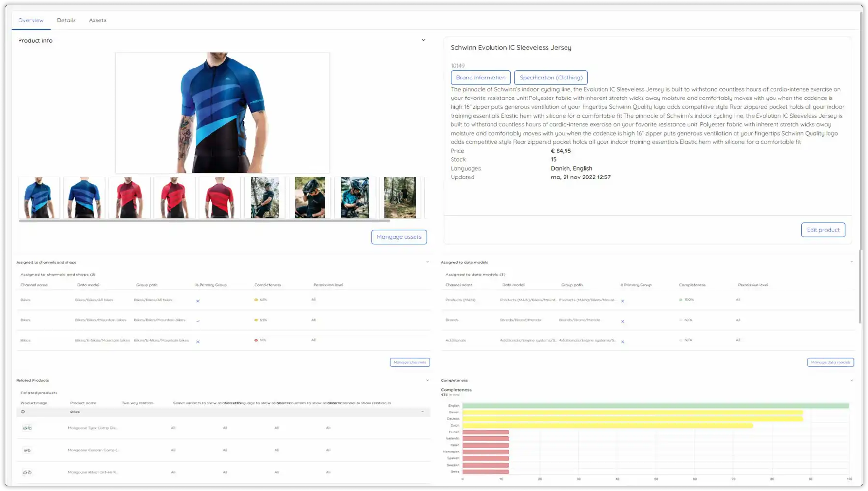Click the info icon in the Bikes group row
The height and width of the screenshot is (491, 868).
23,412
